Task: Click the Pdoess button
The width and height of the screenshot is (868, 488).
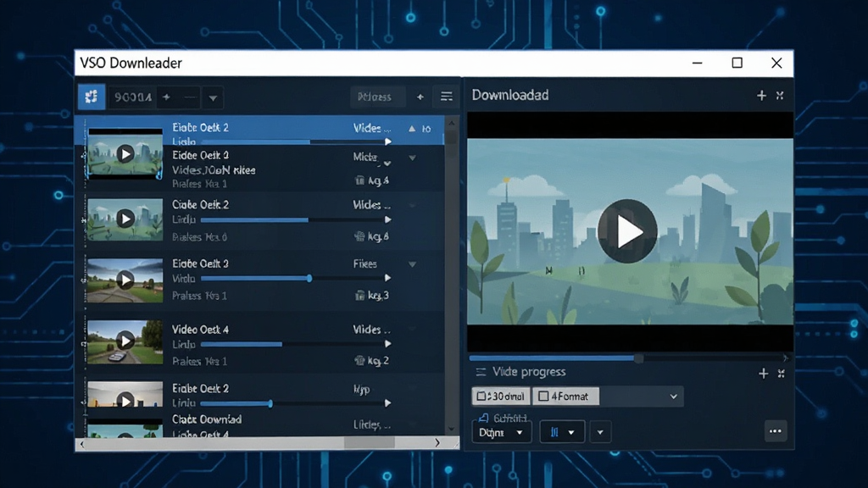Action: 377,97
